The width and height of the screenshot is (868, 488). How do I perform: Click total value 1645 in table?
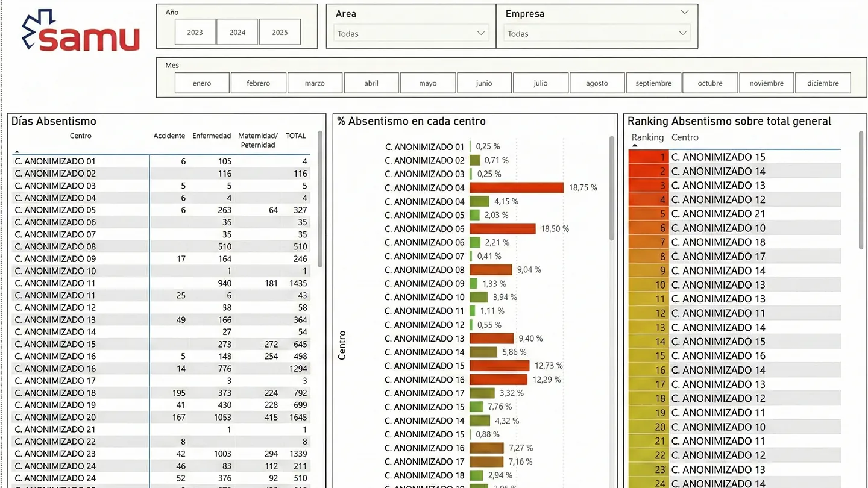point(298,417)
